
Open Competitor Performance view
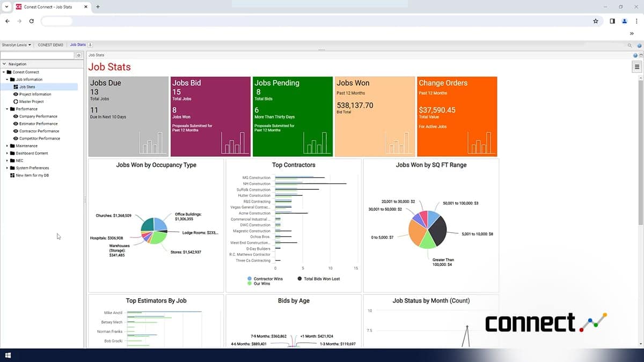pos(40,138)
